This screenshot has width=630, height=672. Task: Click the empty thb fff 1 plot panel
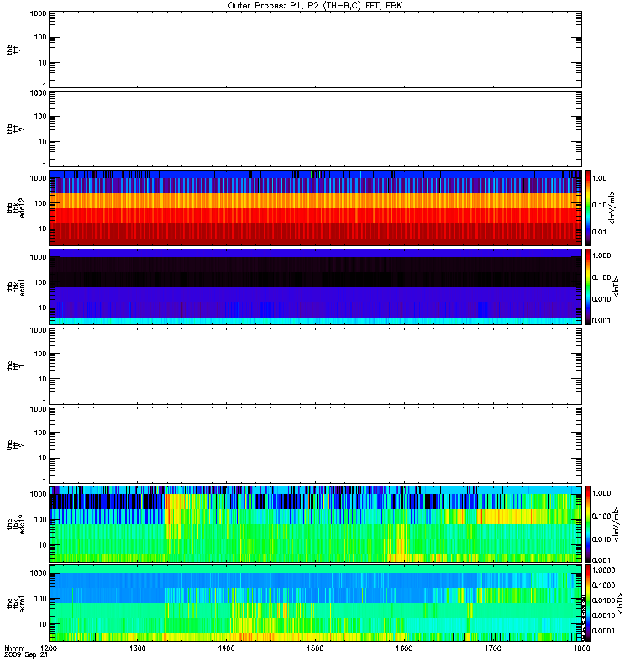point(315,50)
